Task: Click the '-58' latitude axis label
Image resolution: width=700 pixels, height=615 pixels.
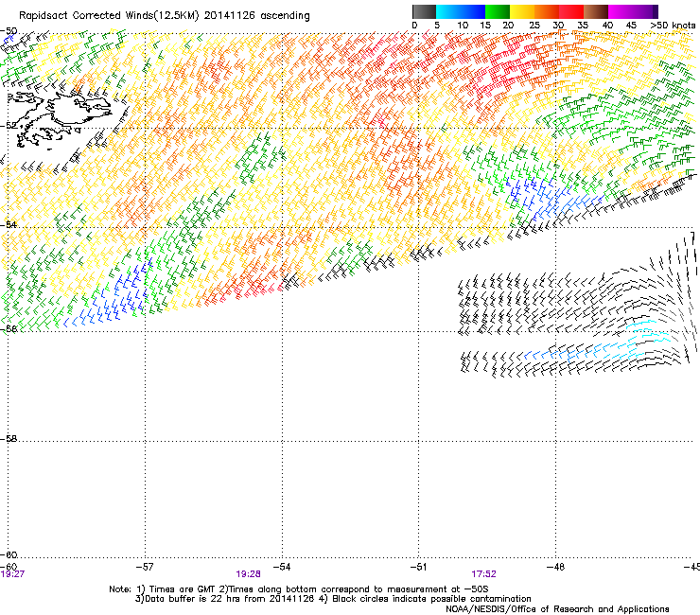Action: click(9, 439)
